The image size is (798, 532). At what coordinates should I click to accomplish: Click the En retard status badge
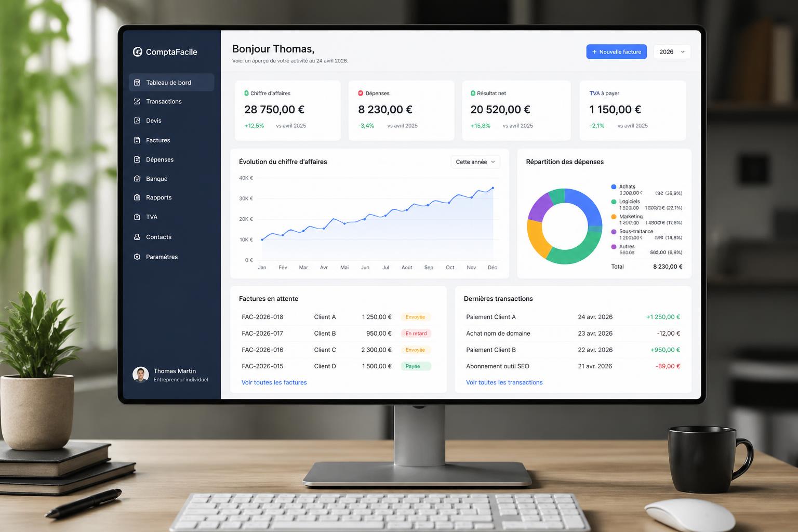click(x=416, y=334)
